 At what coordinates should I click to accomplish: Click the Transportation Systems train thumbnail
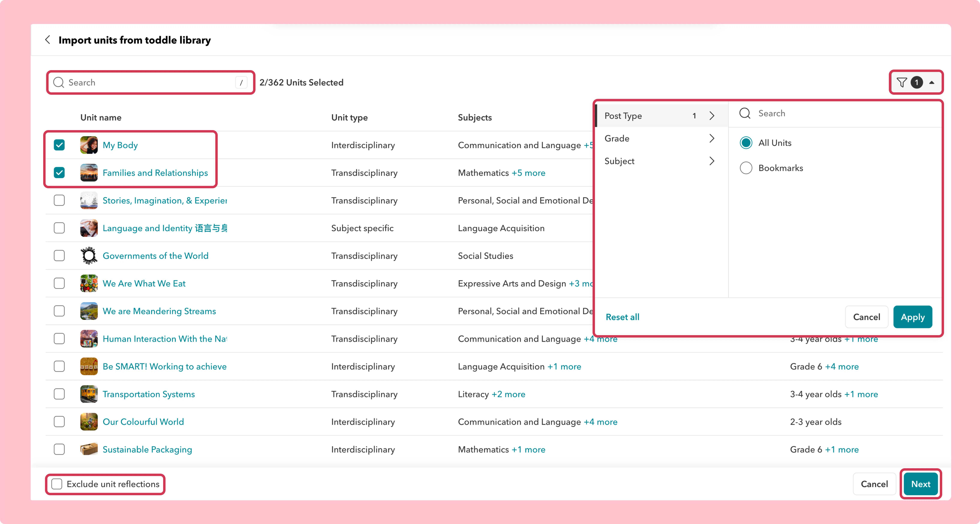89,394
